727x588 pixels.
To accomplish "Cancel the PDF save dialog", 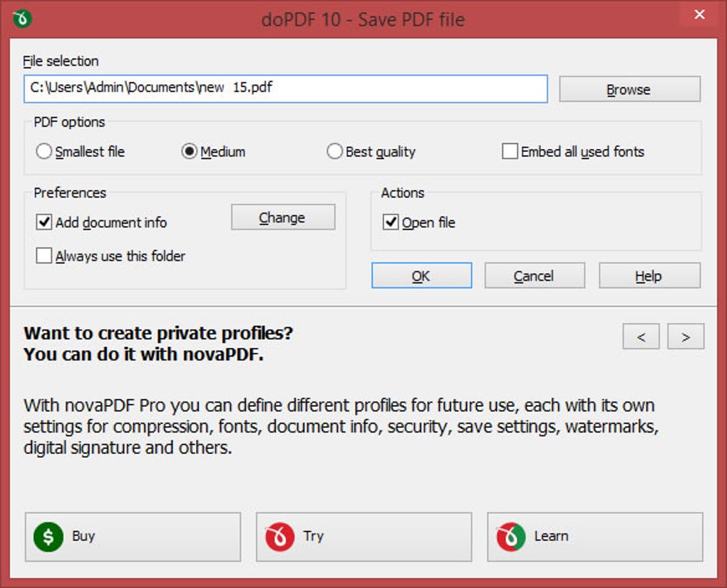I will coord(535,275).
